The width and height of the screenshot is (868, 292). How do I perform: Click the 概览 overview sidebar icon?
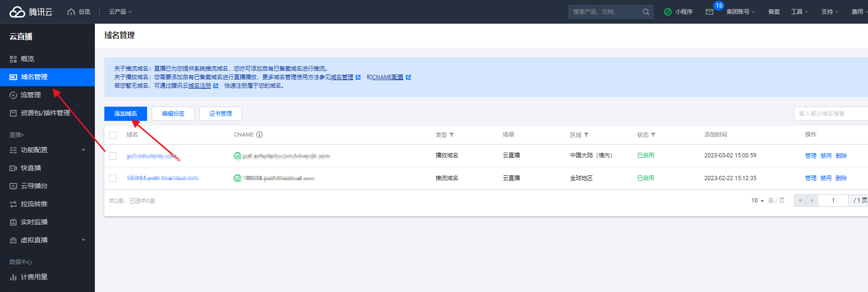[x=13, y=59]
